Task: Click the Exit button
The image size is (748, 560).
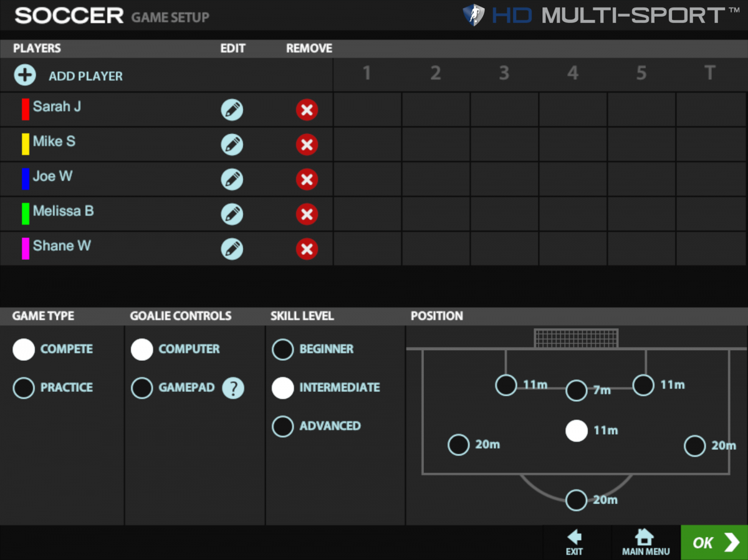Action: tap(574, 543)
